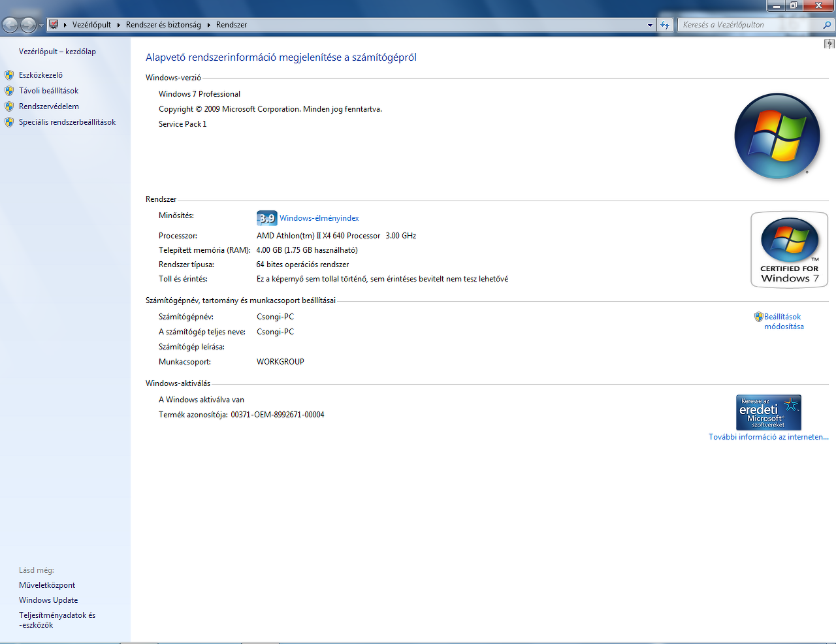Open További információ az interneten link
The height and width of the screenshot is (644, 836).
(x=769, y=437)
